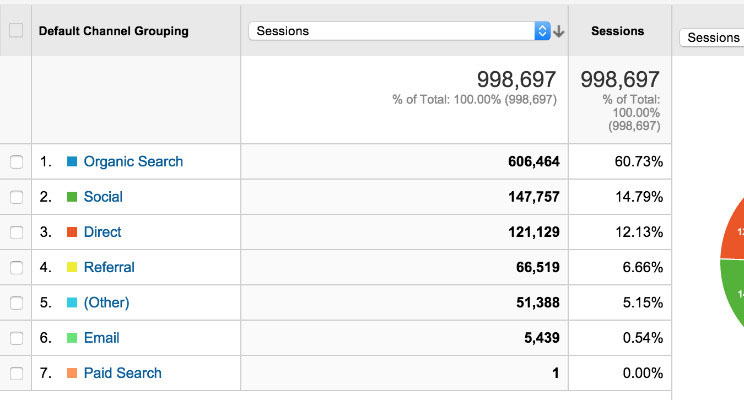Click the green slice of the pie chart

tap(733, 300)
